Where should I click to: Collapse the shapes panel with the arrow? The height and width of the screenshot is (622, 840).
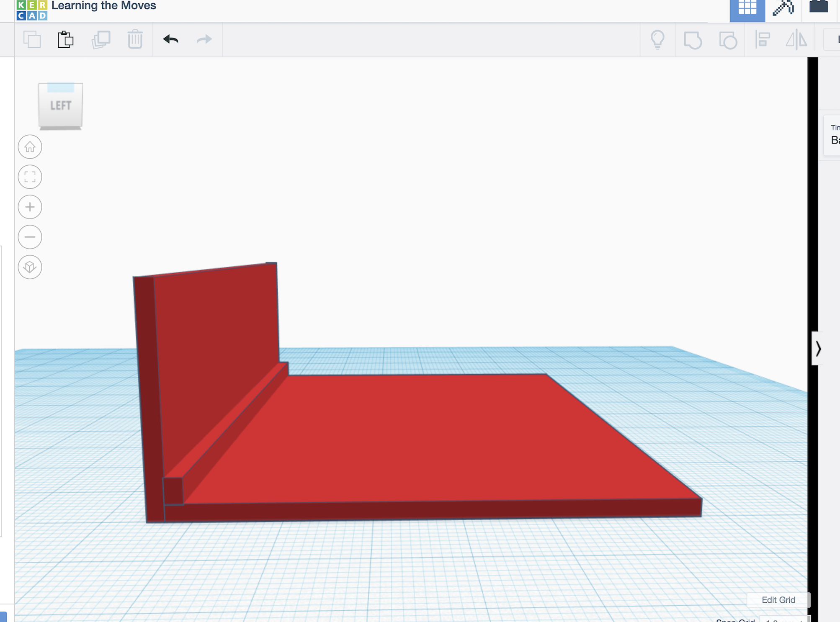coord(818,349)
